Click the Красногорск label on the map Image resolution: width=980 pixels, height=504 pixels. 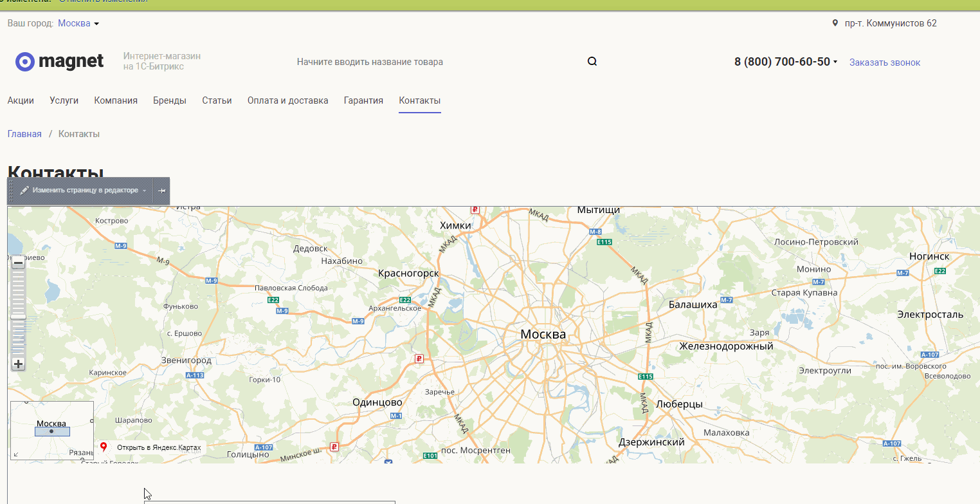tap(408, 274)
